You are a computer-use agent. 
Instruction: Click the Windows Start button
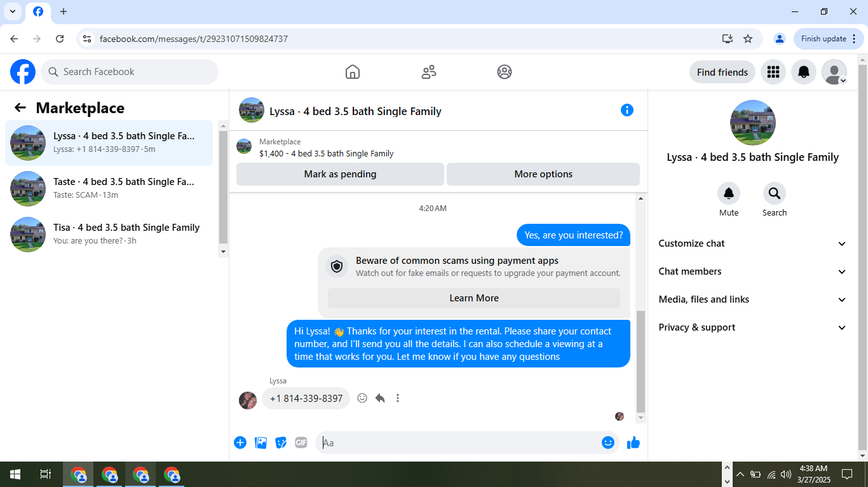(x=15, y=474)
